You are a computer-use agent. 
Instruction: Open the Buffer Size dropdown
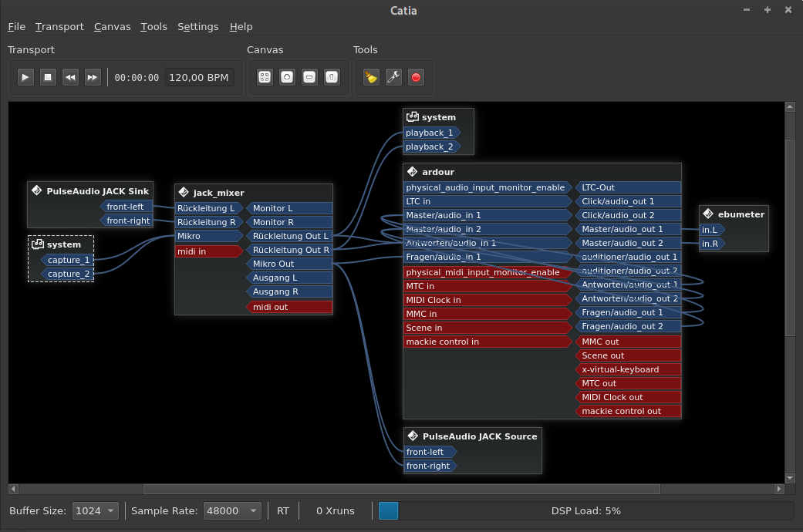pos(95,510)
